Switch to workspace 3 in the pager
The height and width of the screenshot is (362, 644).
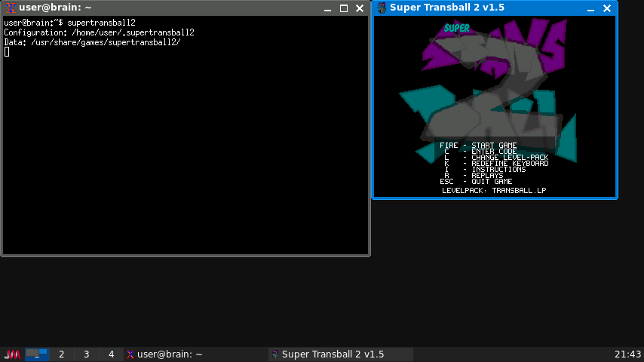[87, 354]
